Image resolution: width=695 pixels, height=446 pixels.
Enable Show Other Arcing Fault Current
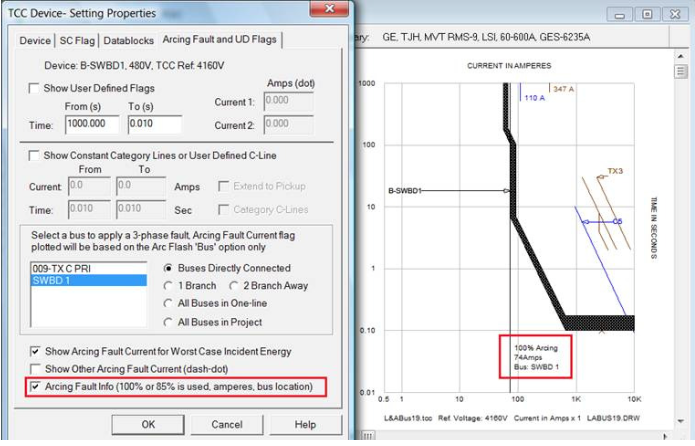35,369
